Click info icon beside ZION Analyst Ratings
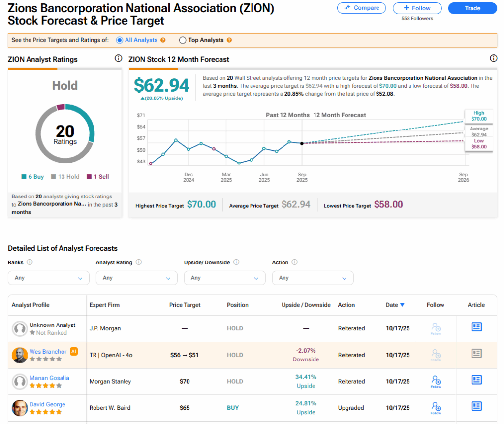Screen dimensions: 504x424 coord(118,59)
